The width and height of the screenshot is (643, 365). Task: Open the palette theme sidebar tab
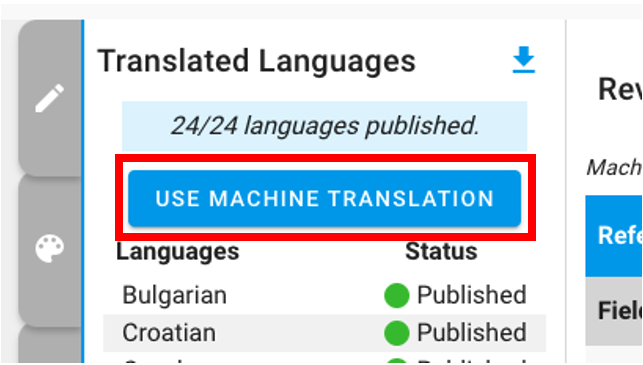point(50,249)
